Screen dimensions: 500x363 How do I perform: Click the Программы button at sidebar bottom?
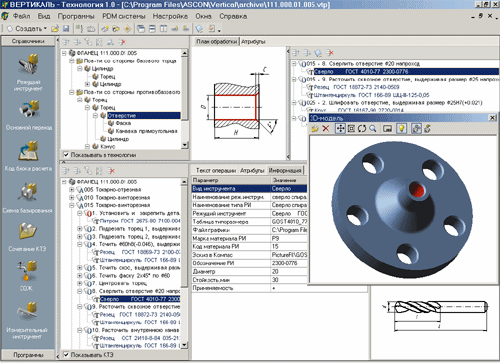(28, 355)
